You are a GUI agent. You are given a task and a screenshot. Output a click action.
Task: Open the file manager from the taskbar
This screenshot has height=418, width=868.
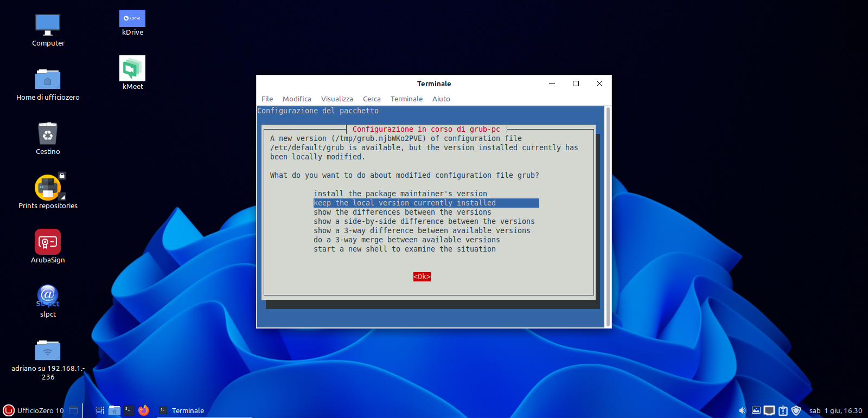pyautogui.click(x=114, y=410)
